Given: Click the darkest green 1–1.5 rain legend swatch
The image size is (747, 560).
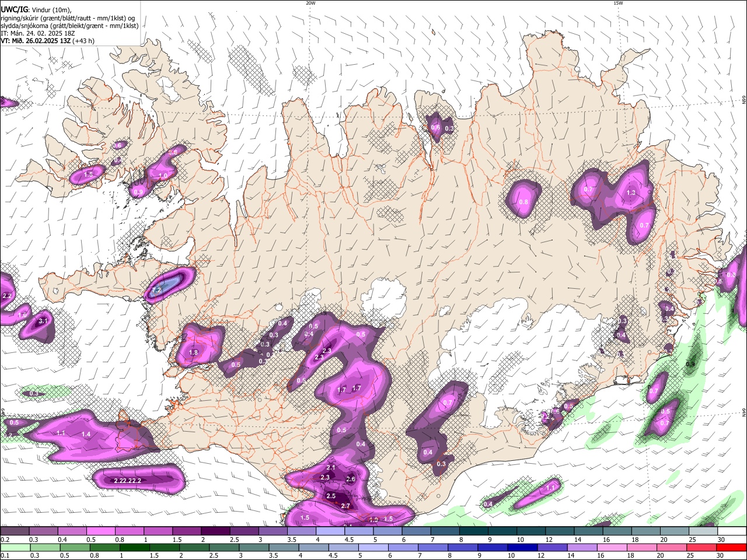Looking at the screenshot, I should coord(134,548).
